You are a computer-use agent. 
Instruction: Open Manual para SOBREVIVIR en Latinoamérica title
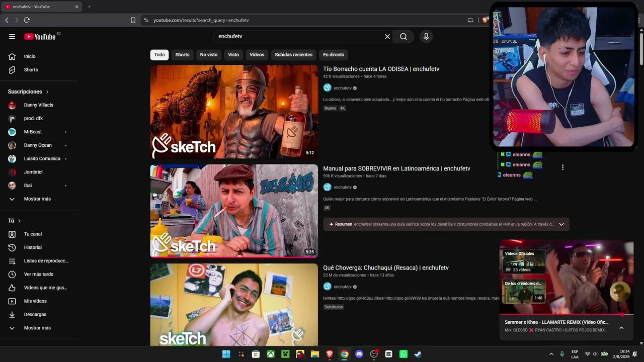[396, 168]
